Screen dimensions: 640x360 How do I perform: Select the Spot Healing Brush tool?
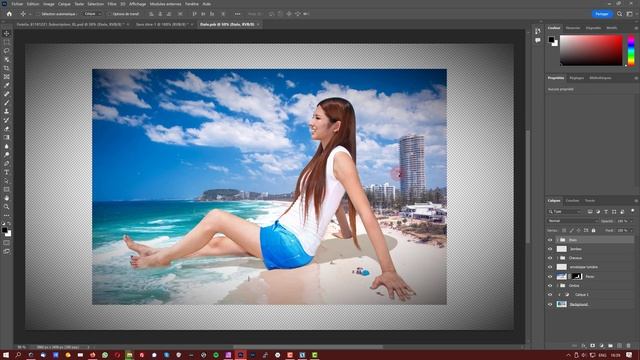(x=7, y=94)
